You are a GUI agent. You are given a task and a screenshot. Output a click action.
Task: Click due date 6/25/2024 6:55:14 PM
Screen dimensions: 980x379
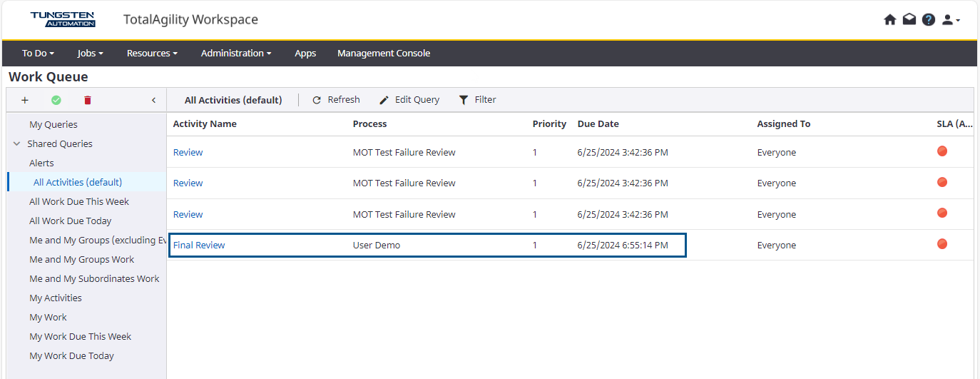click(x=623, y=245)
